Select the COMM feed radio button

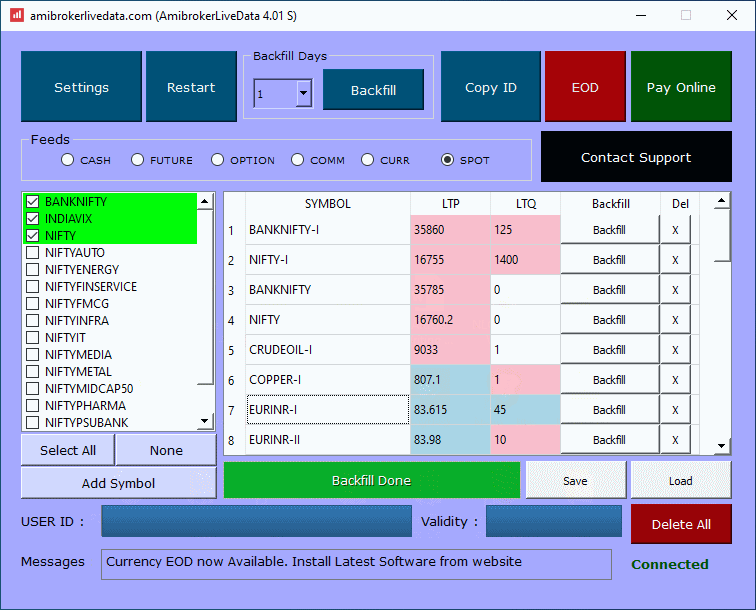coord(297,160)
